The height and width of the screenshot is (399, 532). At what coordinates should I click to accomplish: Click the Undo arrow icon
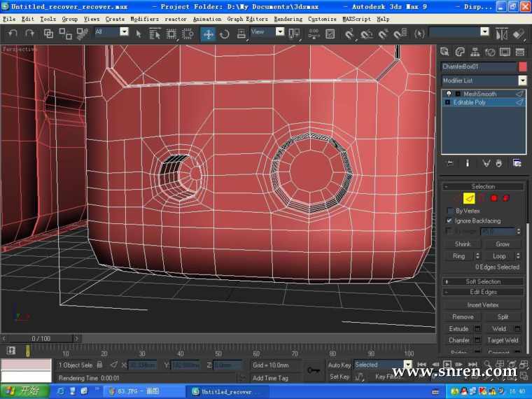click(12, 34)
